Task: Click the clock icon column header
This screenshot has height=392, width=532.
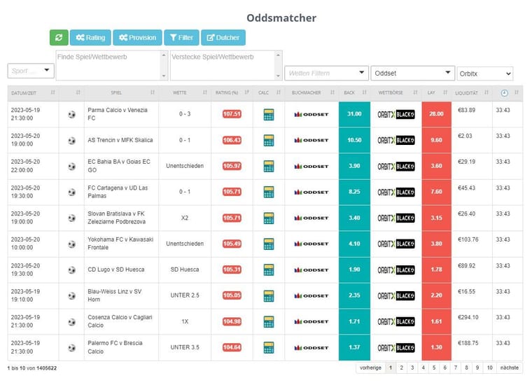Action: click(x=505, y=93)
